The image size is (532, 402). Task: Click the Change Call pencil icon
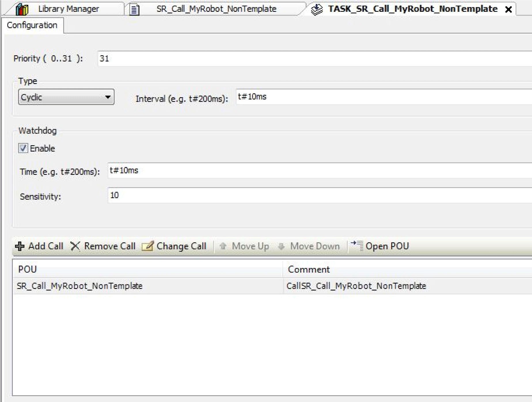[148, 246]
